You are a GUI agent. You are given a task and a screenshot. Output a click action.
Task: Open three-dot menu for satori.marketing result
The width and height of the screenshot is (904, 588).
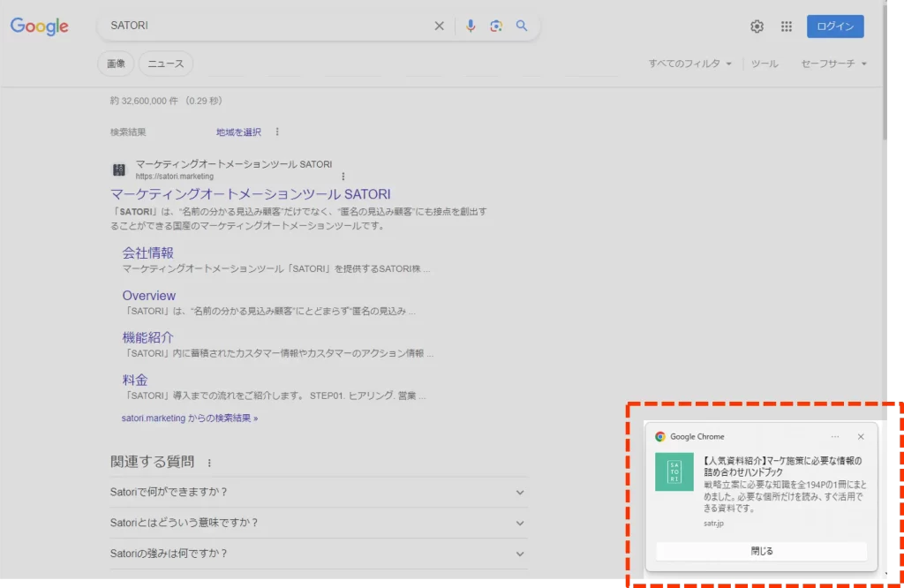point(343,177)
